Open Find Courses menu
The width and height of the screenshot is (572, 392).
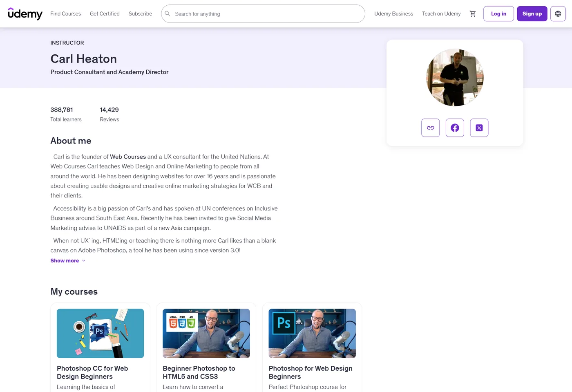(66, 14)
